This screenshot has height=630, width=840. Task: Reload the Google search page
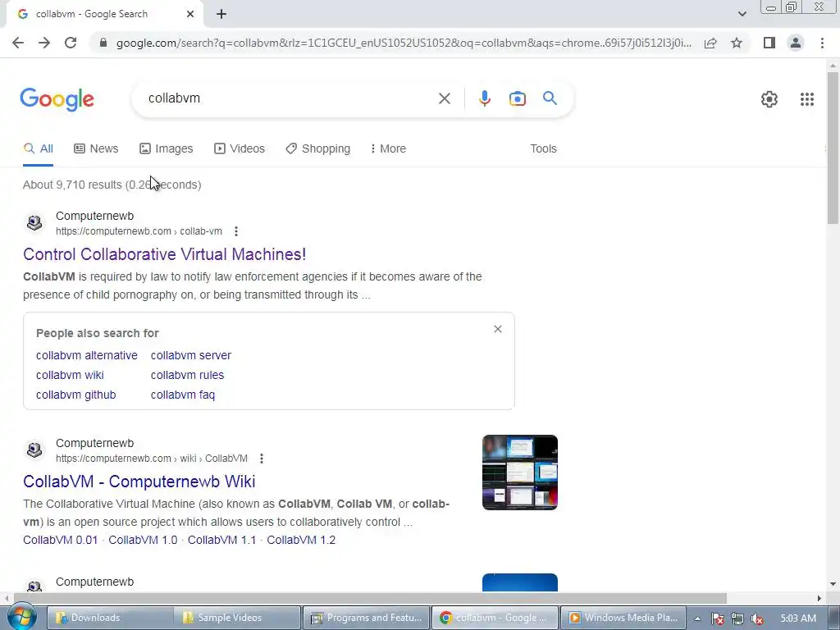(71, 43)
